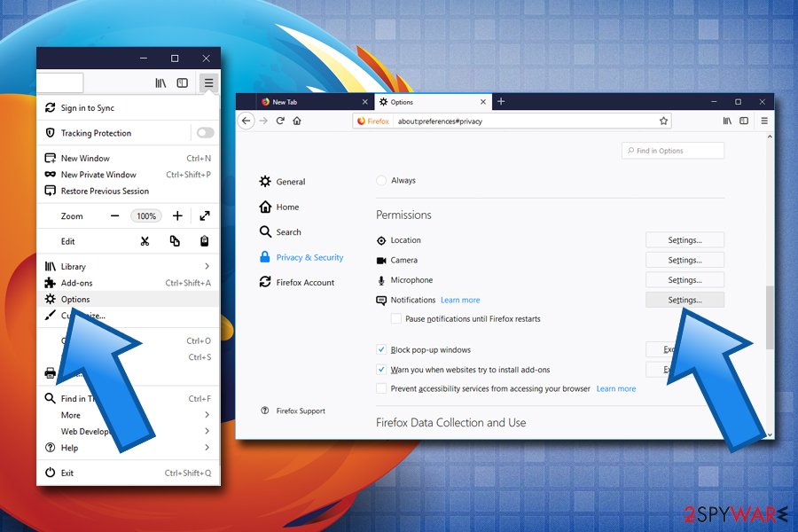Screen dimensions: 798x532
Task: Uncheck Warn when websites install add-ons
Action: pos(380,370)
